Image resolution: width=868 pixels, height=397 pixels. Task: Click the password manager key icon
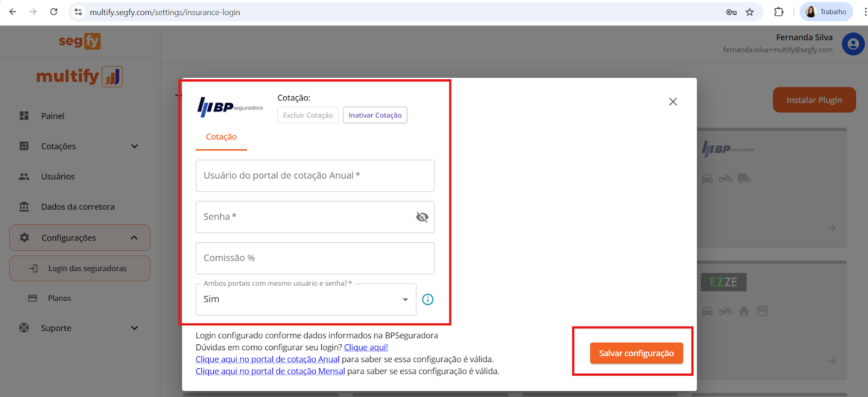[731, 12]
